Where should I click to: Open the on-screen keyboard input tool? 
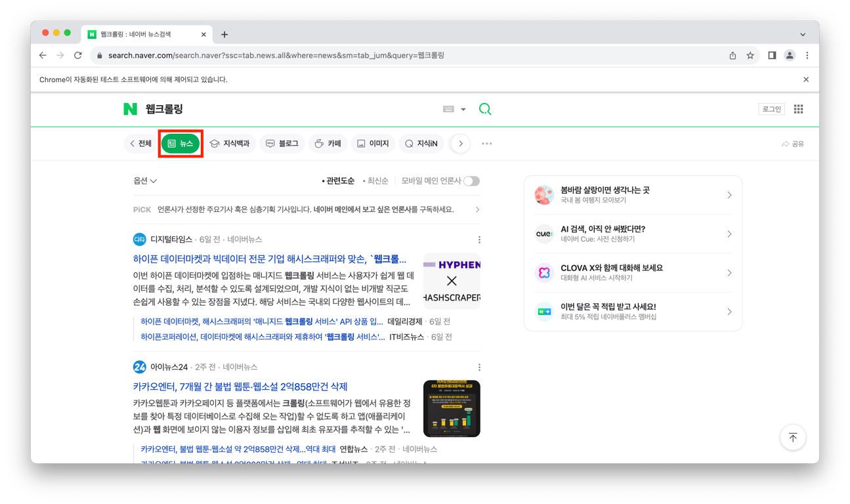click(x=448, y=110)
